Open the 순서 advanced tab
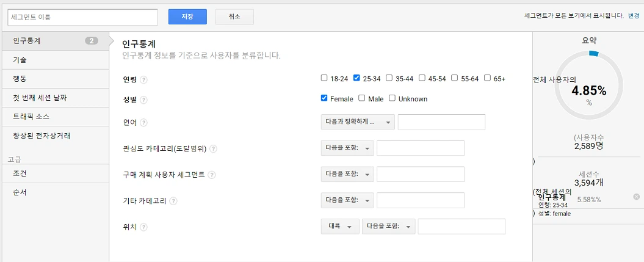This screenshot has width=644, height=262. [x=54, y=192]
